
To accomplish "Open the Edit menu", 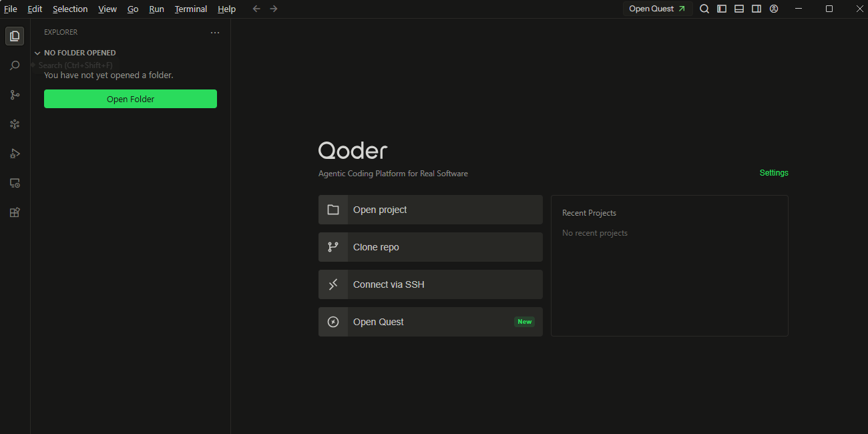I will 35,9.
